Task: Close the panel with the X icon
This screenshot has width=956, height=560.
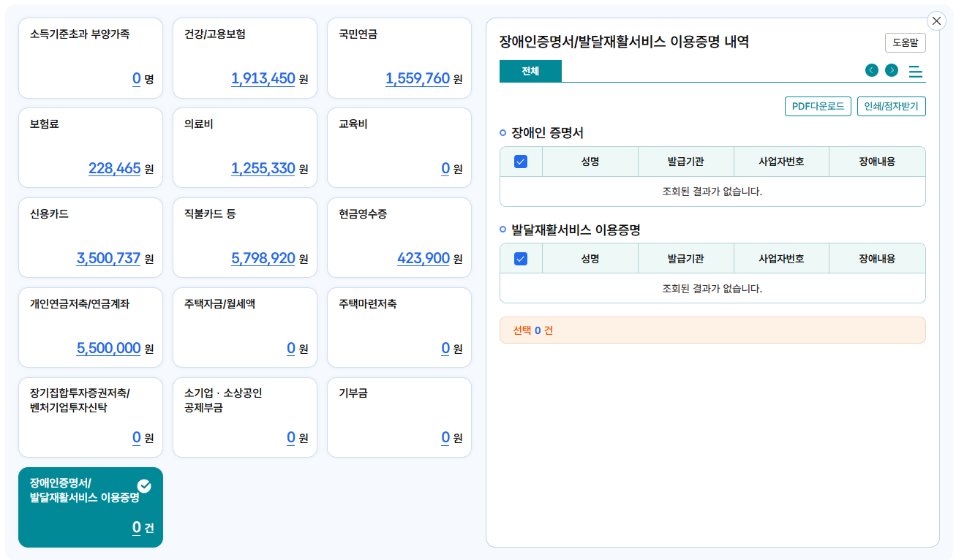Action: (936, 20)
